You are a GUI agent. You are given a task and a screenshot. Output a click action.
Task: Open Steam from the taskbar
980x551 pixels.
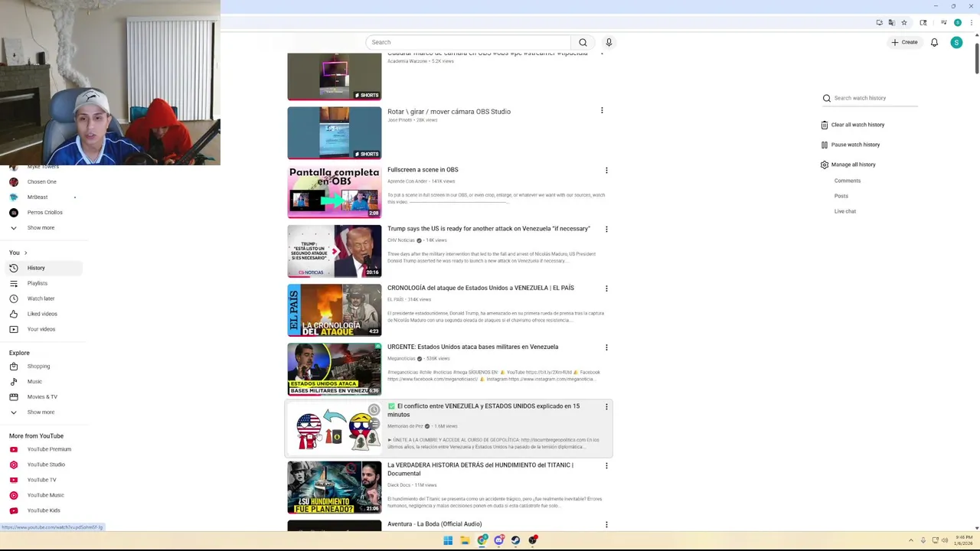[x=516, y=540]
